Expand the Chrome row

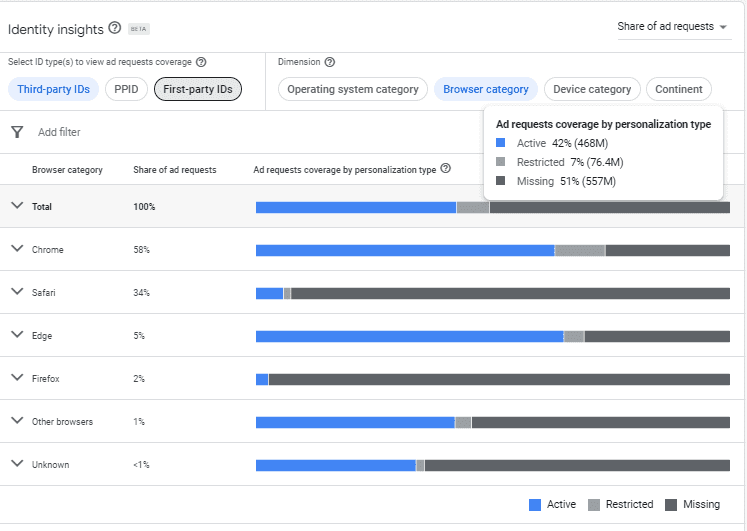(16, 248)
